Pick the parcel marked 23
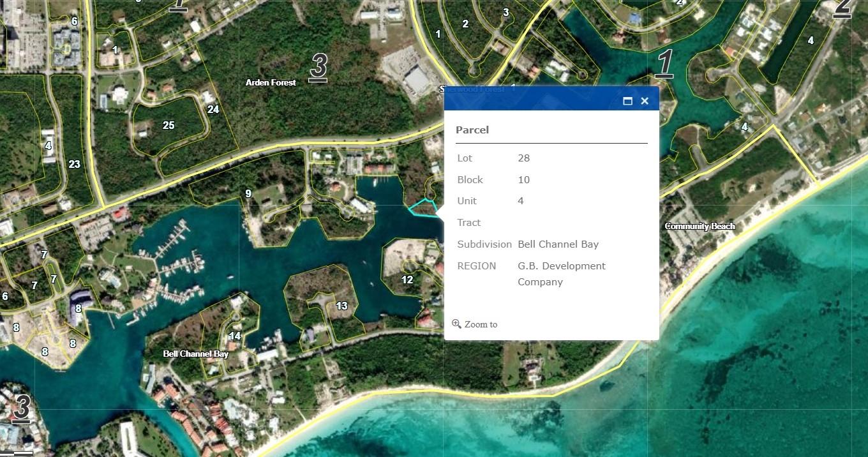This screenshot has height=457, width=868. pos(75,164)
